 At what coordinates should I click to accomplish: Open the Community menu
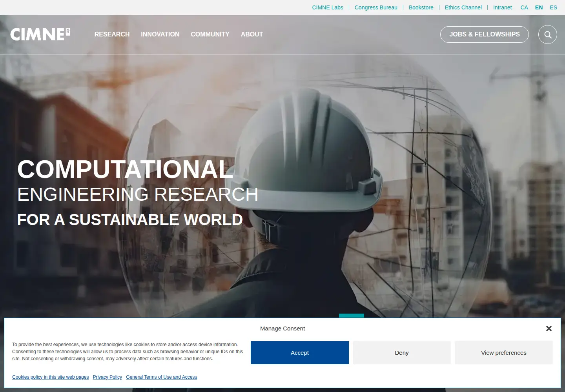(210, 34)
